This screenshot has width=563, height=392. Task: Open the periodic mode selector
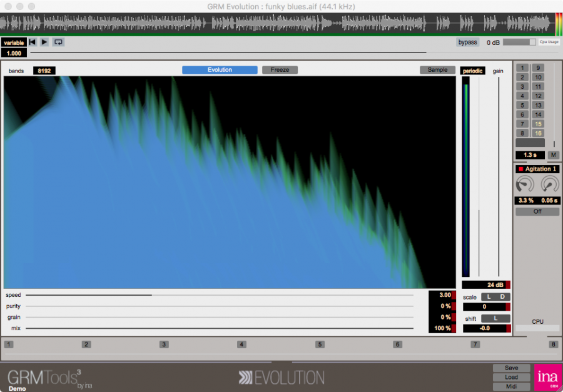(472, 71)
